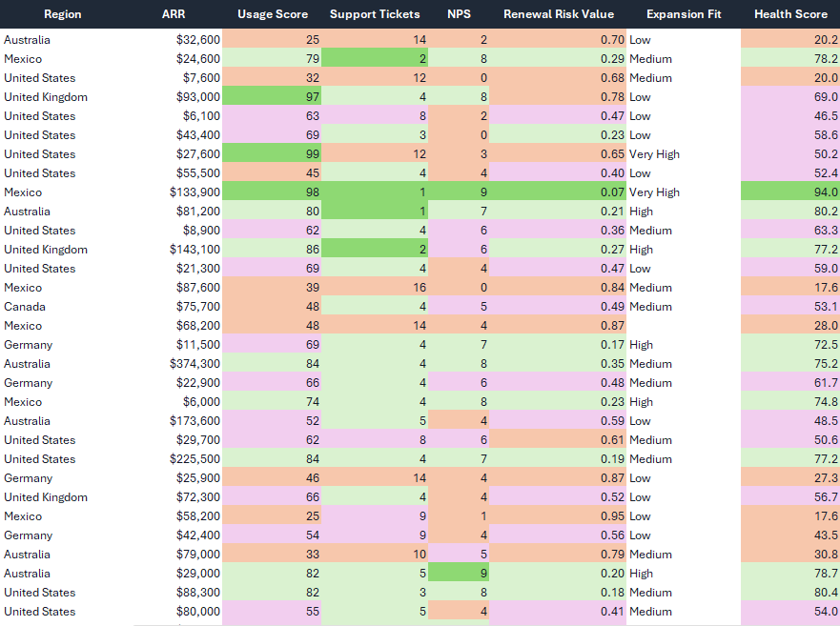
Task: Select the 94.0 health score cell
Action: [x=790, y=192]
